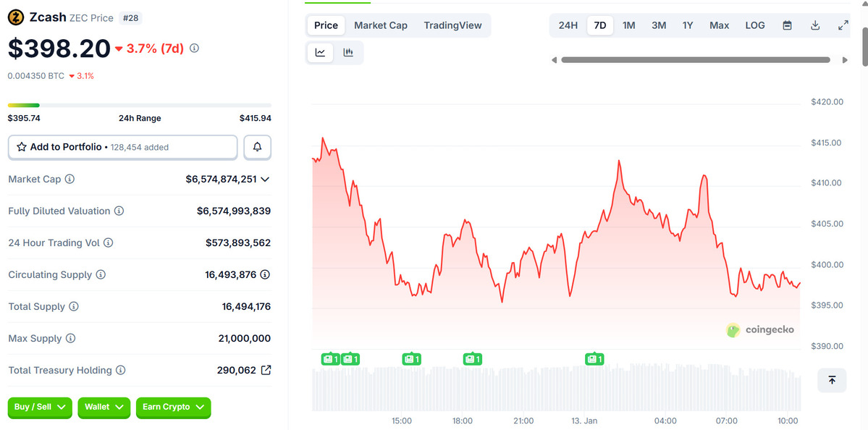868x430 pixels.
Task: Download the chart data
Action: point(815,25)
